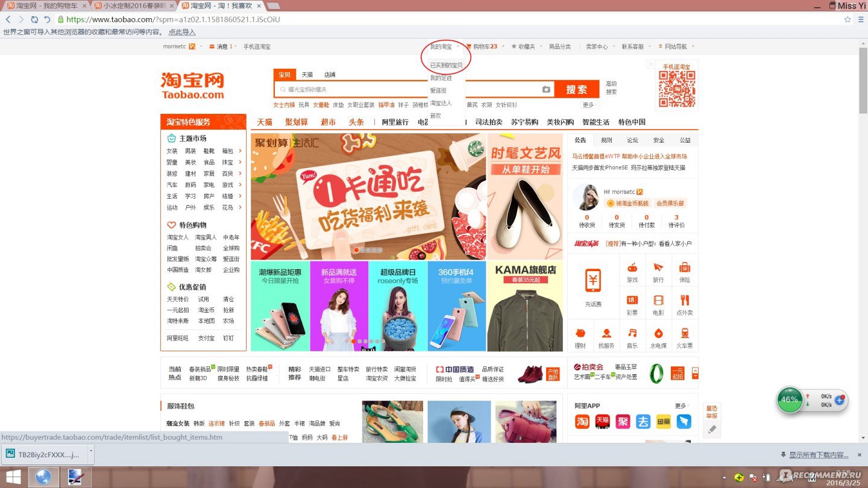Select 我的足迹 from the menu
The image size is (868, 488).
[x=441, y=78]
